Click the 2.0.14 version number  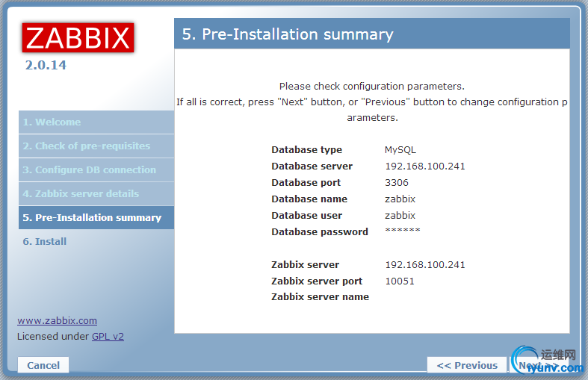(x=46, y=65)
